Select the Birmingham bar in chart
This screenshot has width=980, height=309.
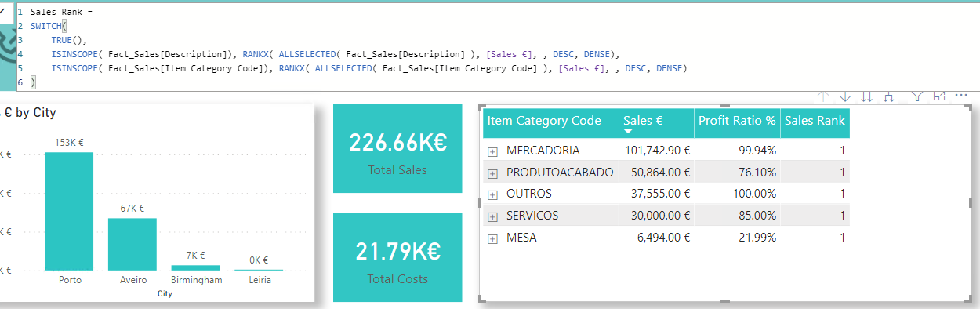(x=195, y=267)
